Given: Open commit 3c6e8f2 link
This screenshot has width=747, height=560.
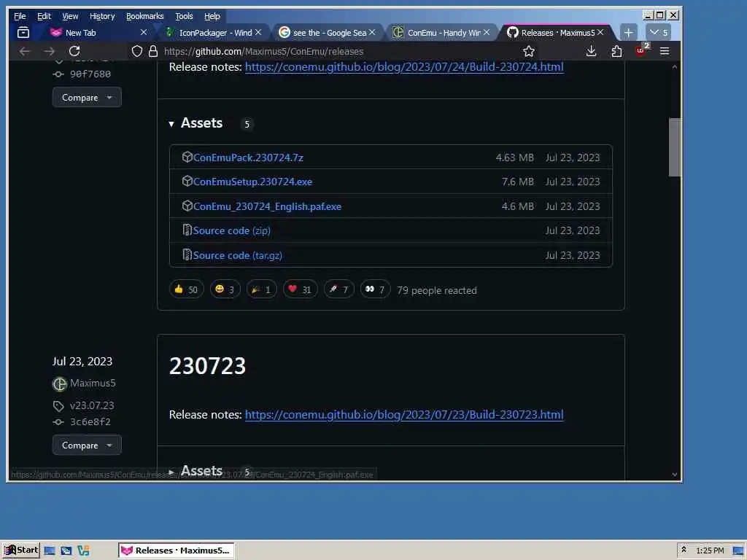Looking at the screenshot, I should [90, 422].
